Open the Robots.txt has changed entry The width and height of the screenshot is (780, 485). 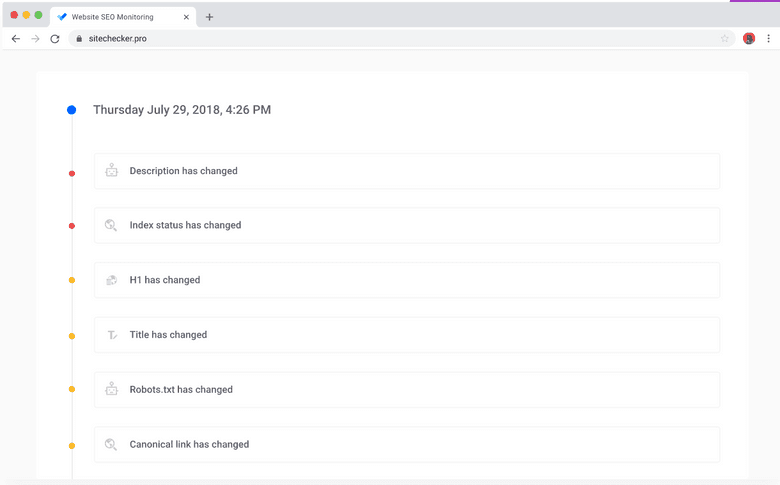[x=406, y=389]
